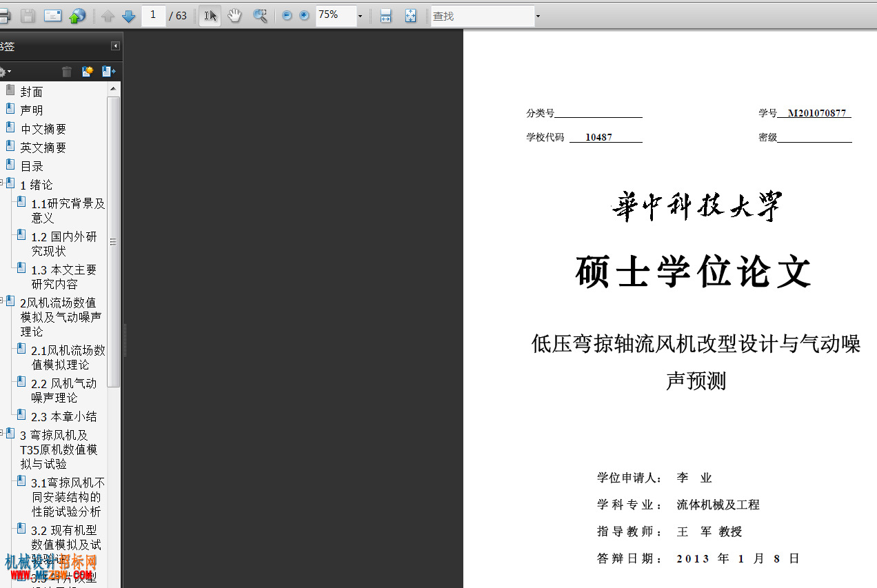This screenshot has width=877, height=588.
Task: Click the 硕士学位论文 title text
Action: click(x=694, y=271)
